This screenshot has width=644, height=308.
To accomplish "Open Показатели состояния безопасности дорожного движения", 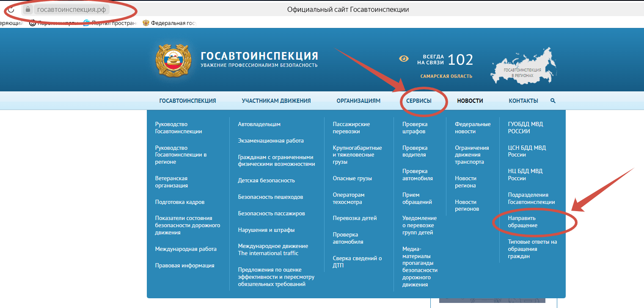I will point(187,225).
